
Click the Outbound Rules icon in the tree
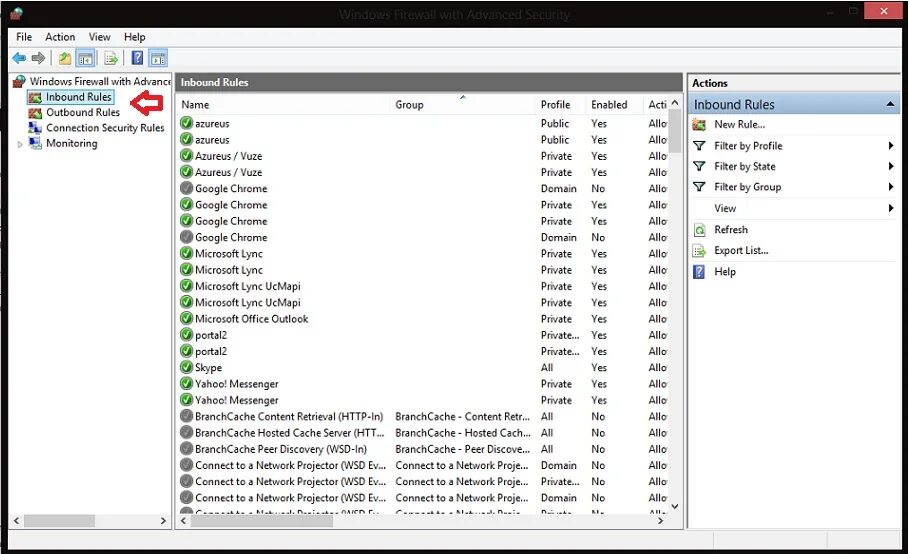(x=35, y=113)
